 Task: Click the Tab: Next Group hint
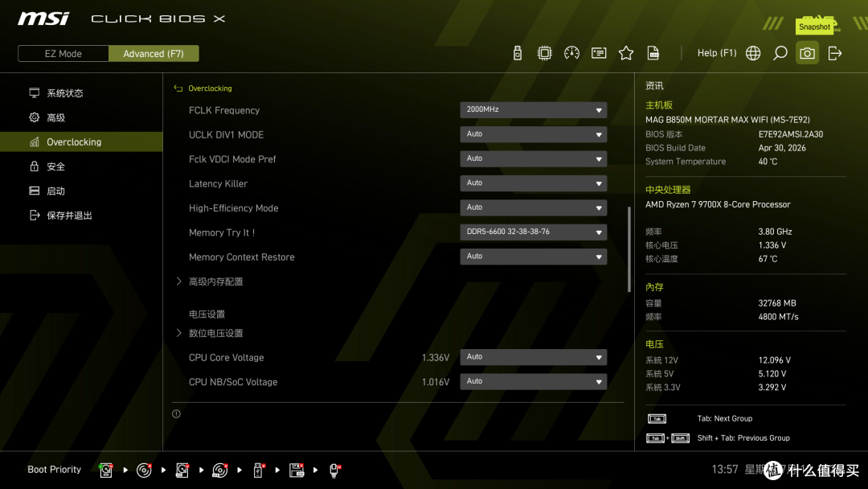[x=725, y=419]
